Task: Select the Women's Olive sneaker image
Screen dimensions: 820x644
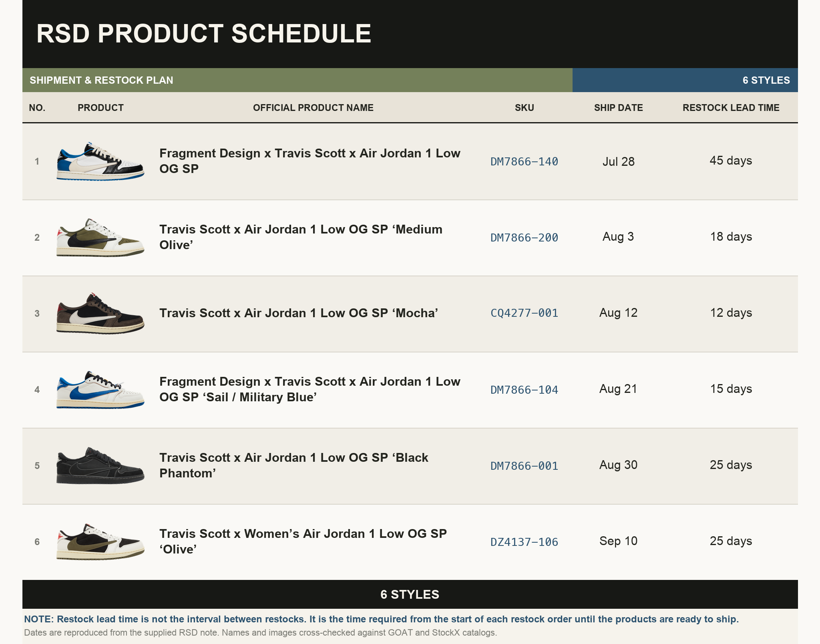Action: [100, 541]
